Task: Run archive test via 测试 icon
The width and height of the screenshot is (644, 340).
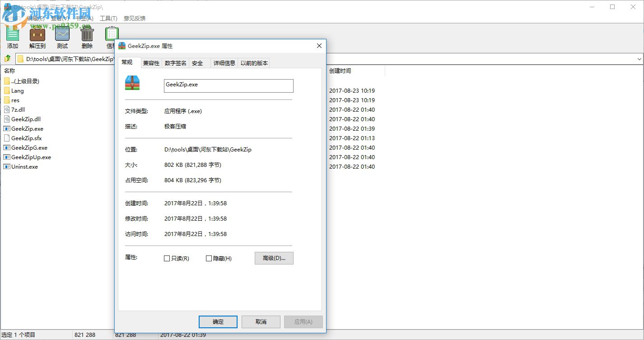Action: (x=62, y=36)
